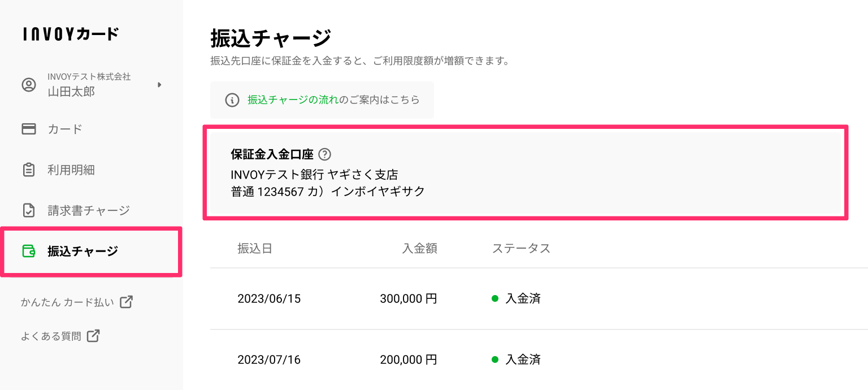This screenshot has width=868, height=390.
Task: Click the 利用明細 clipboard icon
Action: [28, 170]
